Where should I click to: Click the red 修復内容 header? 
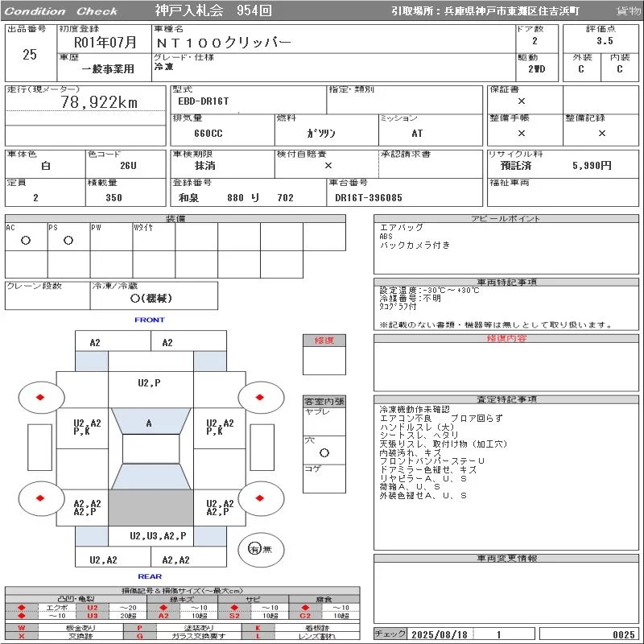click(x=506, y=338)
